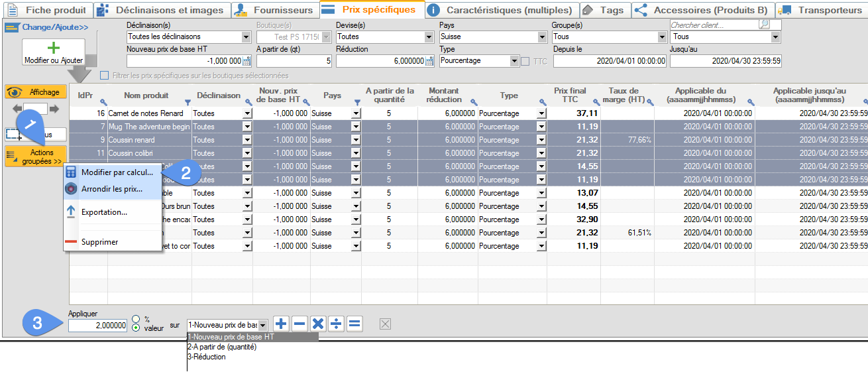Click the right arrow under Affichage
The width and height of the screenshot is (868, 374).
(54, 109)
